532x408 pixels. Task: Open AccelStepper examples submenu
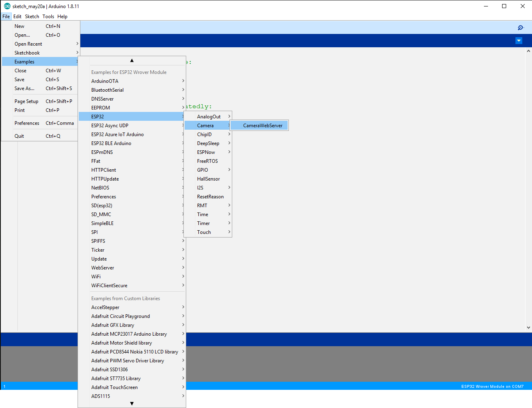click(x=132, y=307)
